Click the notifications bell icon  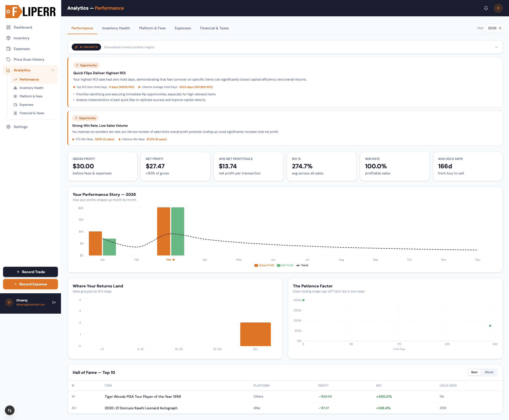(486, 8)
